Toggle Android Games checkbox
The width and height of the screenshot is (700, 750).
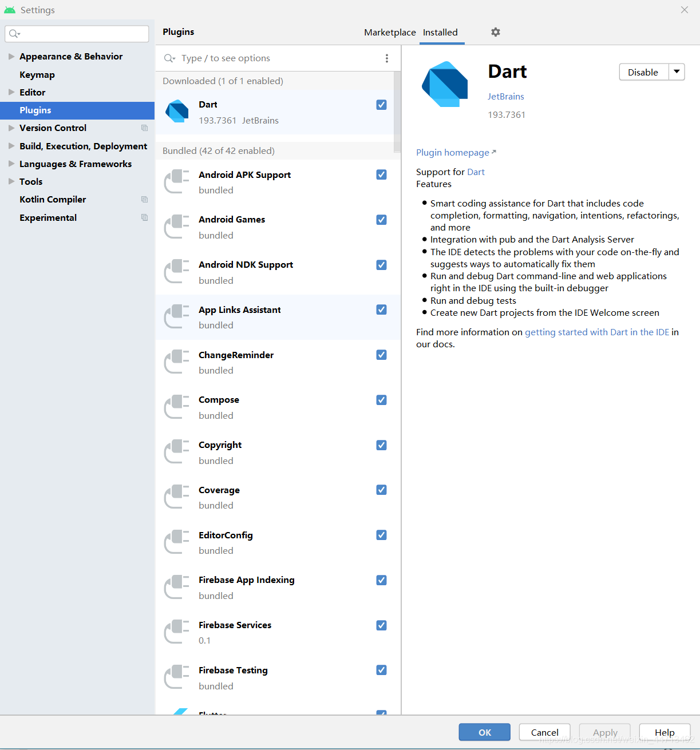pos(381,220)
